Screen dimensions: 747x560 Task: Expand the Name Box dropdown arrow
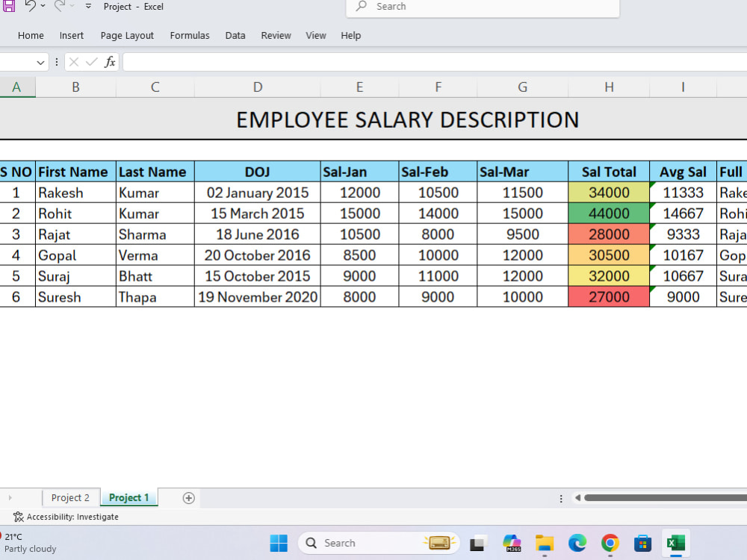[40, 63]
